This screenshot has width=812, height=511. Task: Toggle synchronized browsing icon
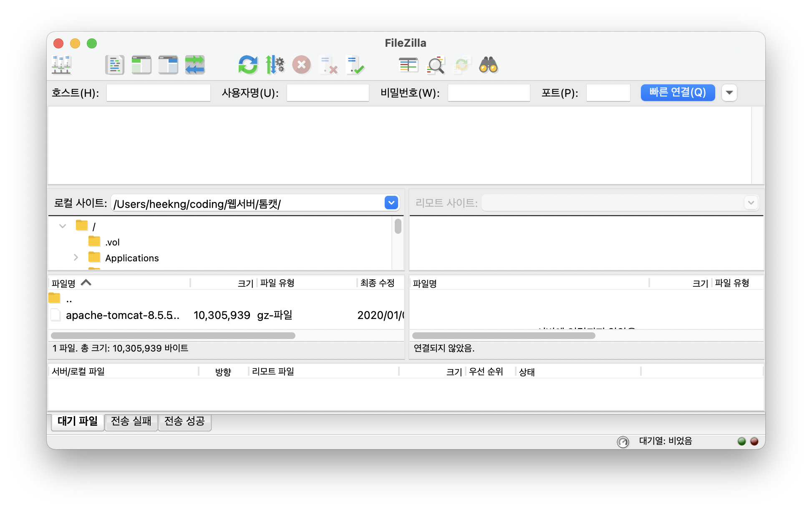(462, 65)
